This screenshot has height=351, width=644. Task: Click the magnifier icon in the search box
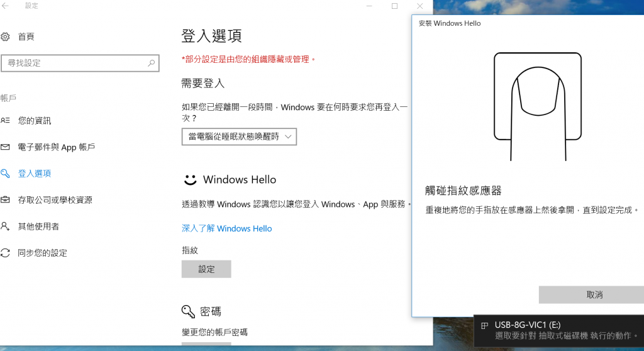[151, 64]
